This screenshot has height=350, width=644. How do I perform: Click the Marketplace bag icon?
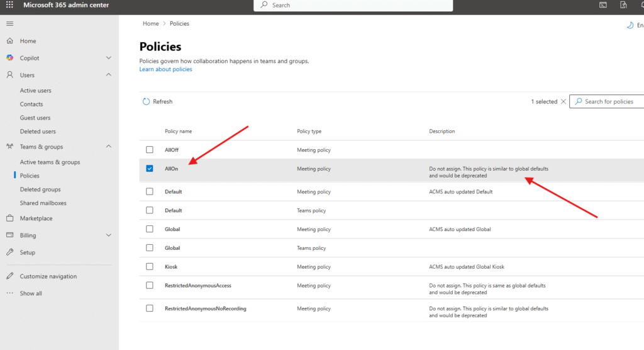point(9,218)
